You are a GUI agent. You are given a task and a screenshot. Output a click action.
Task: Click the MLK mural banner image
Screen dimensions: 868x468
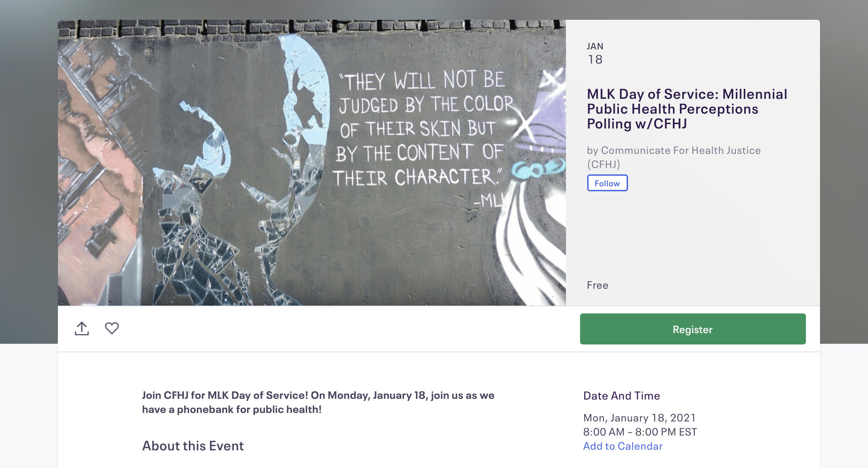(312, 163)
